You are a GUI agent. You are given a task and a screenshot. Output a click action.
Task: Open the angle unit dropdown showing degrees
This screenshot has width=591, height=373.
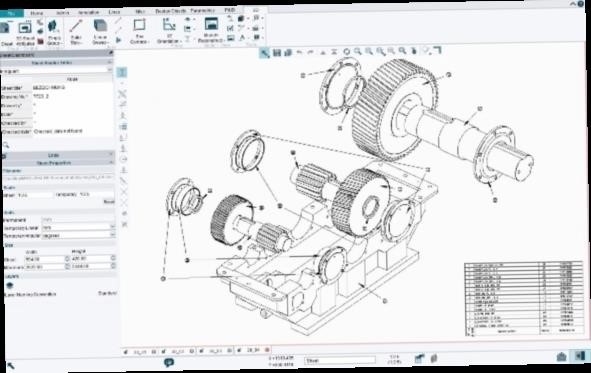coord(78,235)
